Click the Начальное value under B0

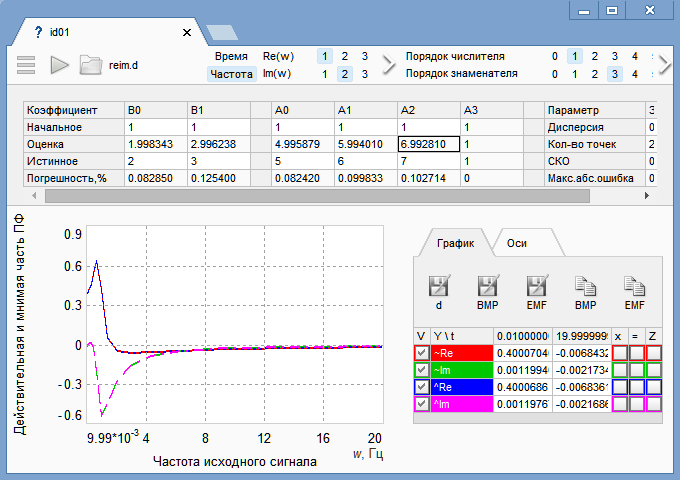156,127
